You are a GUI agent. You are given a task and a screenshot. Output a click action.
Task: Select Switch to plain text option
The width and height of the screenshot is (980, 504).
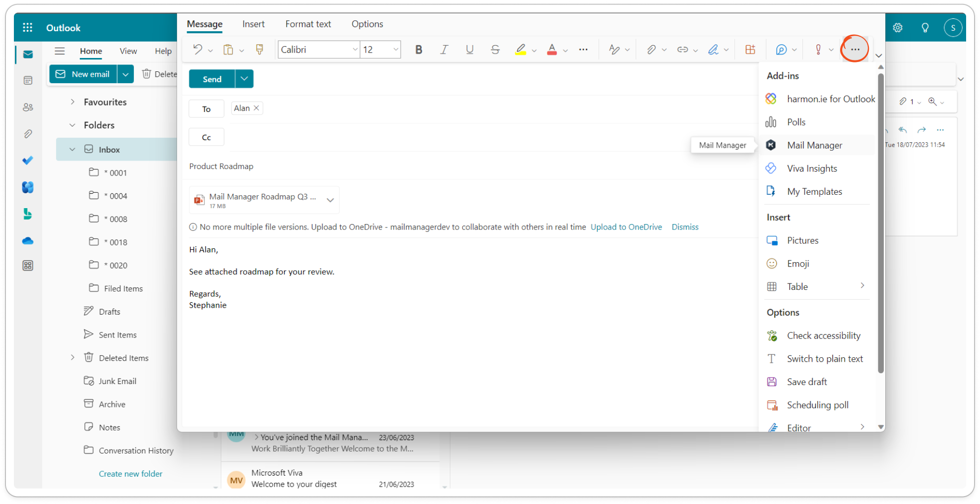tap(825, 359)
